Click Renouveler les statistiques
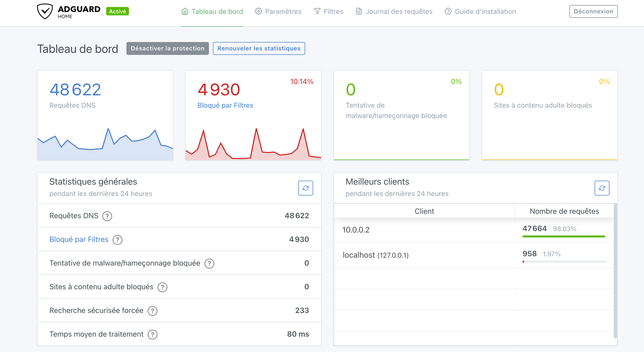Screen dimensions: 644x352 (259, 48)
